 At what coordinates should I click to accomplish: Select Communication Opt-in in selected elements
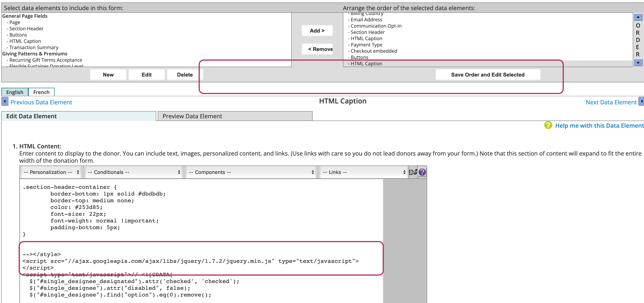[x=376, y=26]
